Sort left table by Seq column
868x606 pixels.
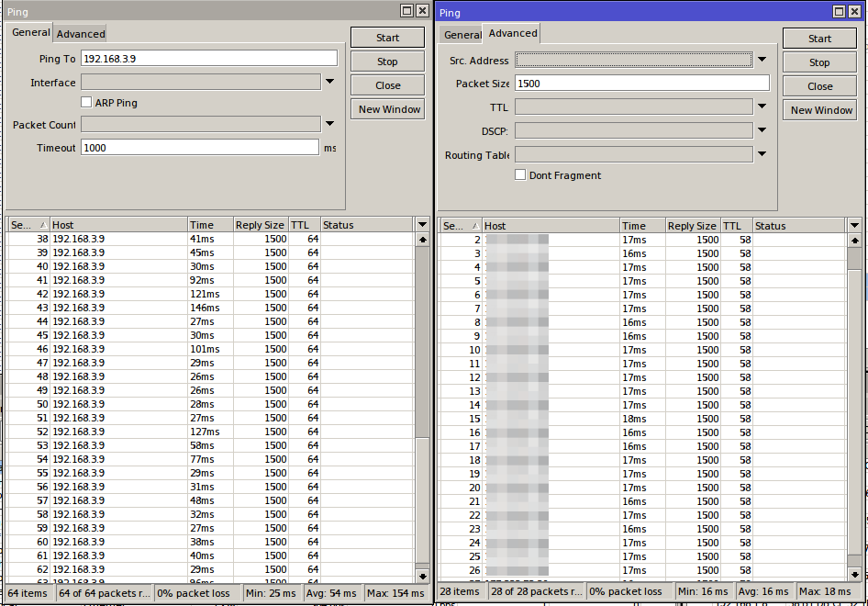(x=27, y=225)
